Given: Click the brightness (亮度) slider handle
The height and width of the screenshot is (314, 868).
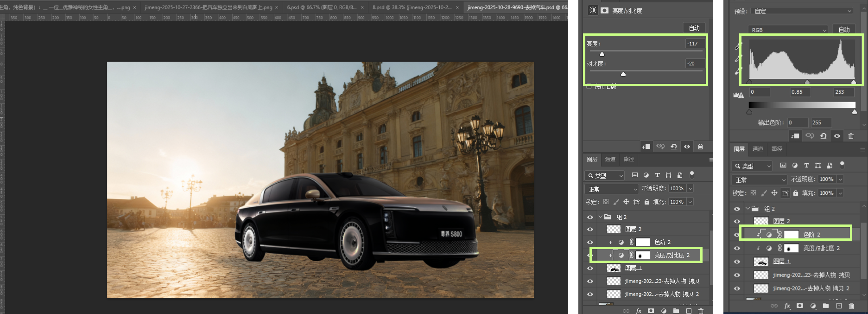Looking at the screenshot, I should (602, 54).
